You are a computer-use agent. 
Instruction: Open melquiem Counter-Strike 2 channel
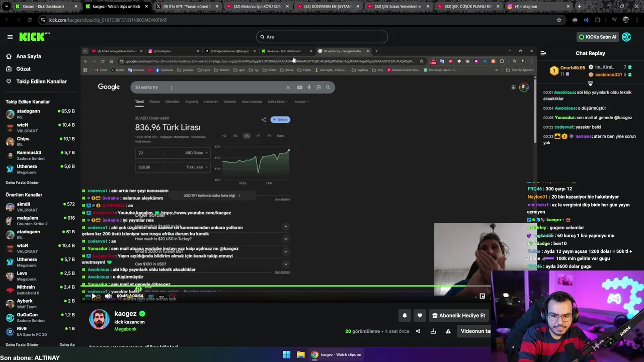40,221
